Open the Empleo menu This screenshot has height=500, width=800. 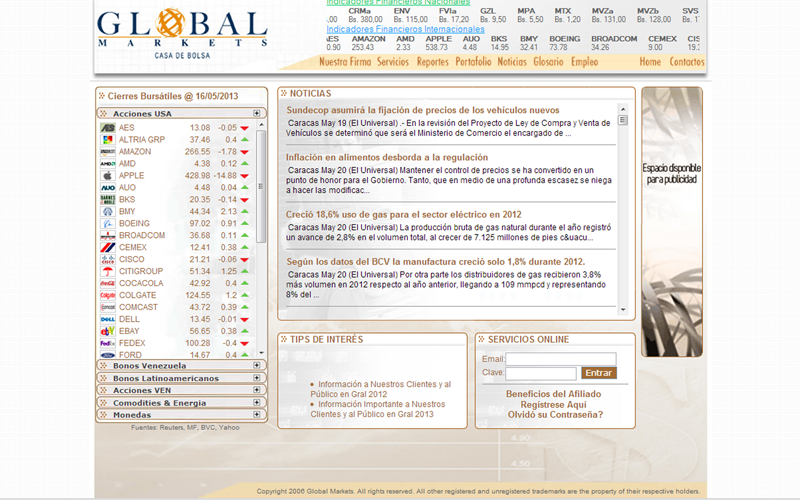(x=584, y=62)
